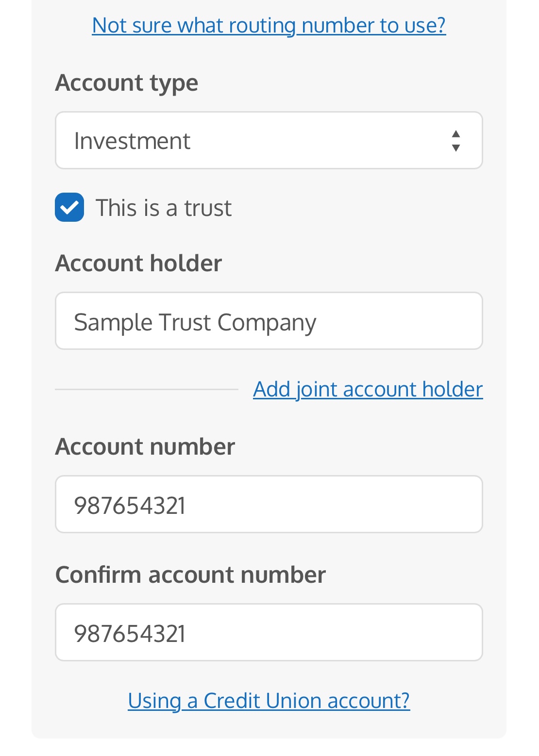This screenshot has width=539, height=756.
Task: Uncheck the This is a trust checkbox
Action: (69, 207)
